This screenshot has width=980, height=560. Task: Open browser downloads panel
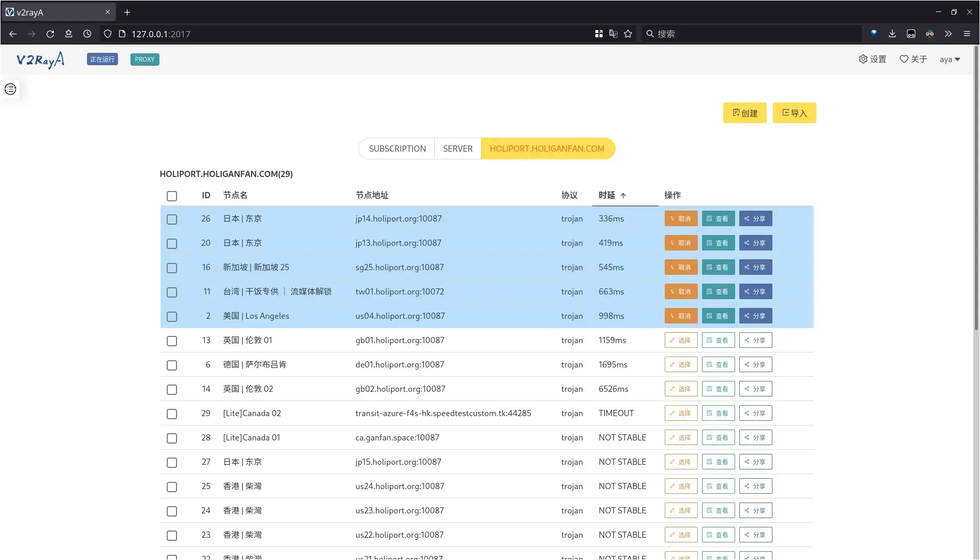(x=892, y=34)
